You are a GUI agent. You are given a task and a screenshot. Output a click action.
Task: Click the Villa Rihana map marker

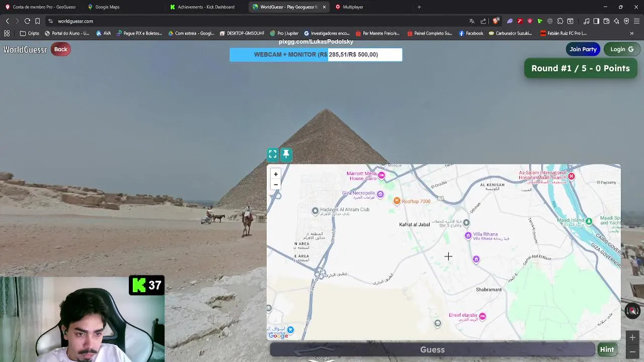[x=468, y=235]
